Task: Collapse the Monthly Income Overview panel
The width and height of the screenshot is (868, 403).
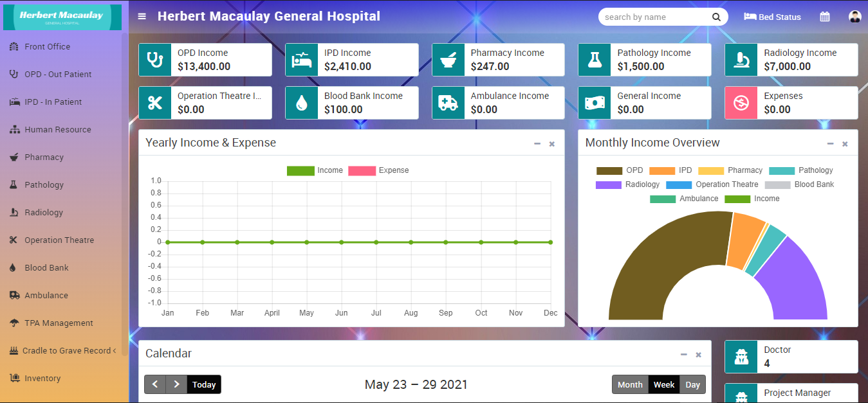Action: [x=830, y=144]
